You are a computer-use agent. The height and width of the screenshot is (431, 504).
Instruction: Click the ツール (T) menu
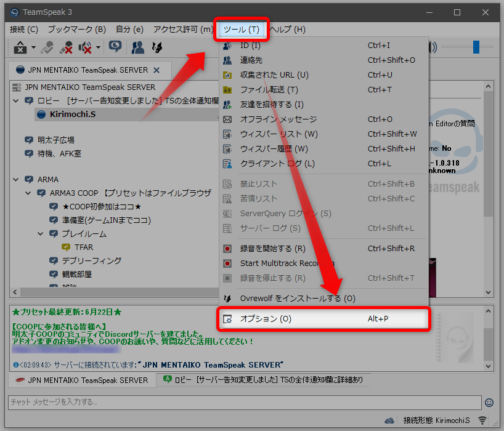click(x=241, y=30)
